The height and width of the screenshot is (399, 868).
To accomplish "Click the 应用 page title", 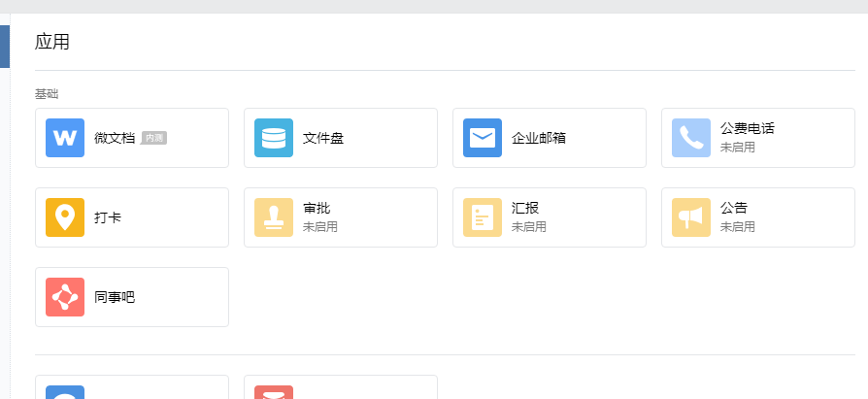I will 52,42.
